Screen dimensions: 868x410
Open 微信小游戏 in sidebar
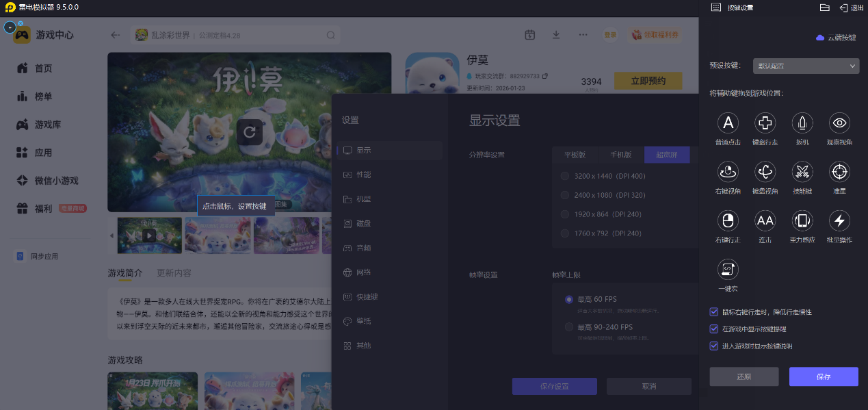pos(47,181)
